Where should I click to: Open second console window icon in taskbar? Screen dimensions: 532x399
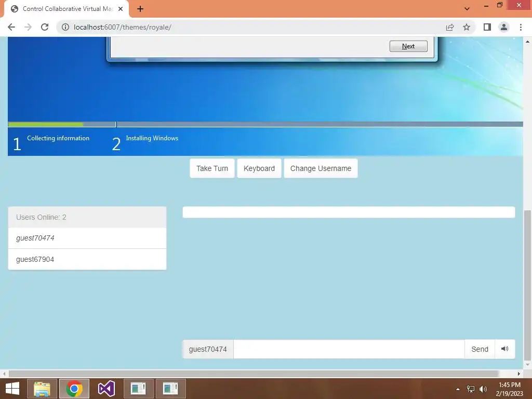[x=170, y=389]
